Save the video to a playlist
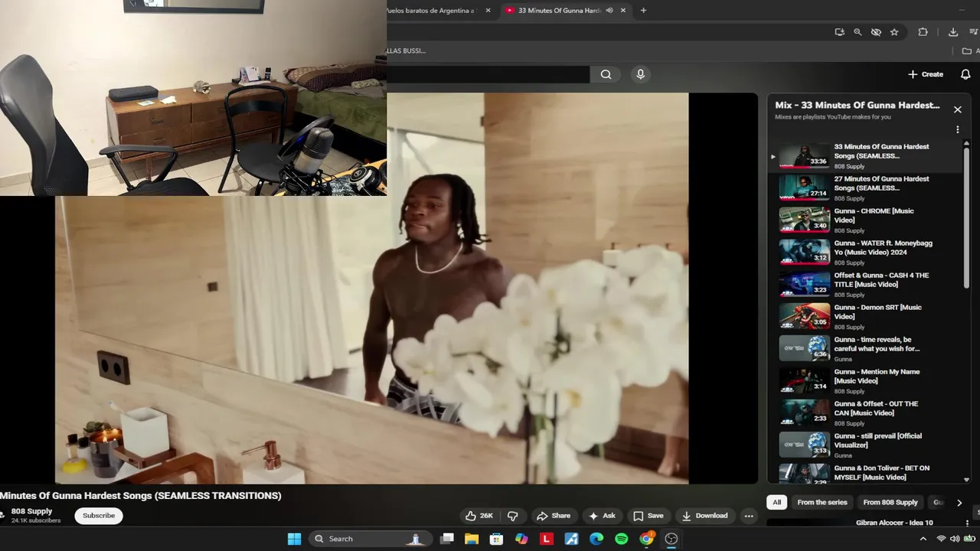The height and width of the screenshot is (551, 980). pyautogui.click(x=648, y=516)
